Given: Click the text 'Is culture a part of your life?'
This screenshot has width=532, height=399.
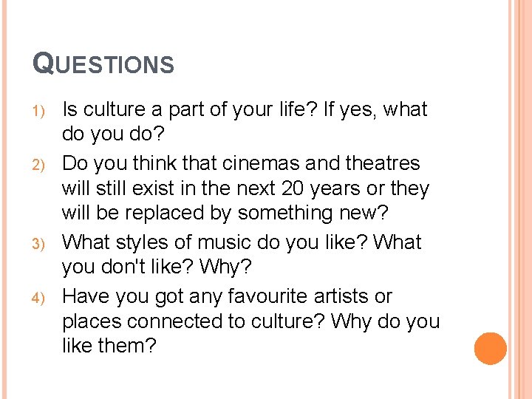Looking at the screenshot, I should (x=190, y=110).
